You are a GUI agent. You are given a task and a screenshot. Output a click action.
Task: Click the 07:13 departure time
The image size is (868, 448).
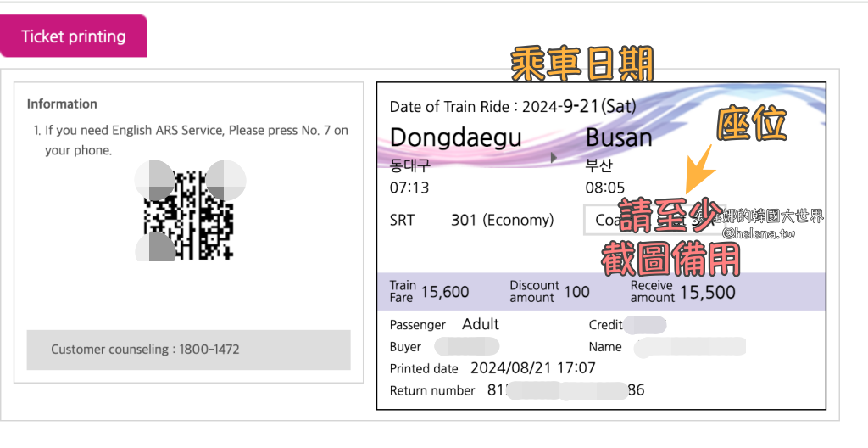click(409, 187)
